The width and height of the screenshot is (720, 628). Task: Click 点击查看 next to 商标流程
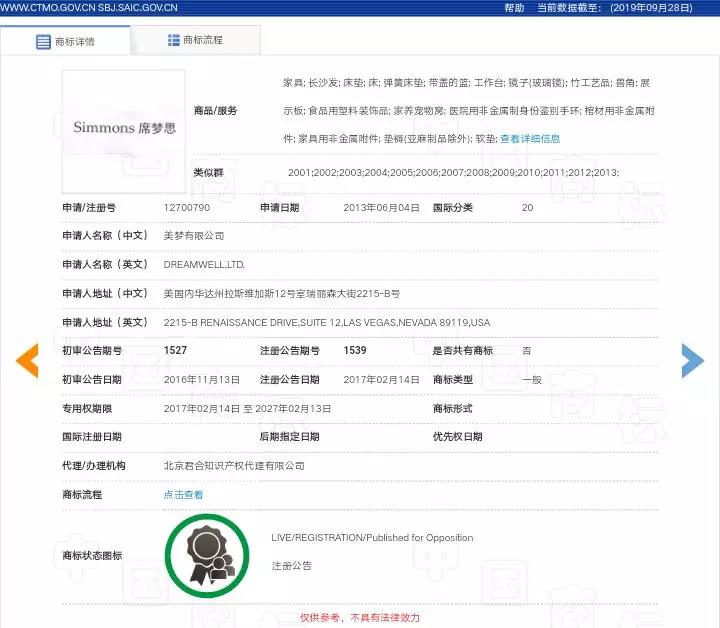click(183, 494)
